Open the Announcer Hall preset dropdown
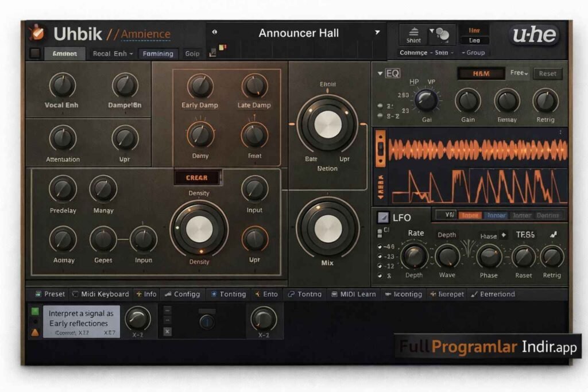 [377, 33]
